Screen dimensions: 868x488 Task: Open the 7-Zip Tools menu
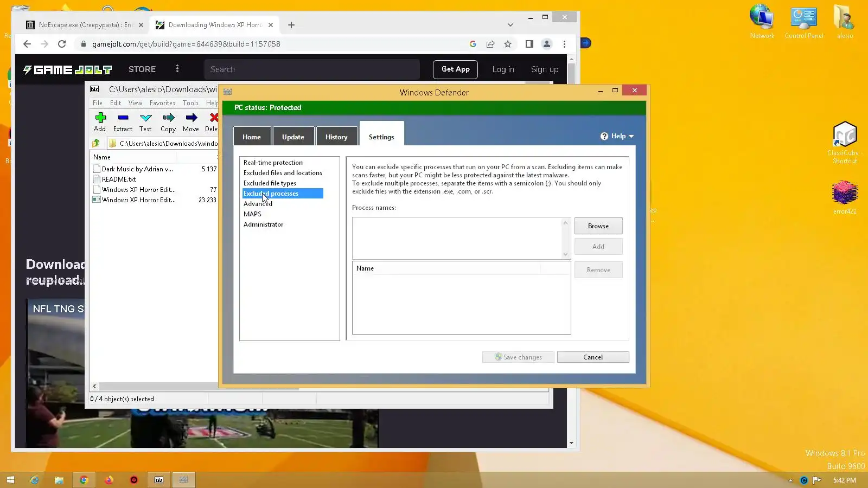click(x=190, y=103)
